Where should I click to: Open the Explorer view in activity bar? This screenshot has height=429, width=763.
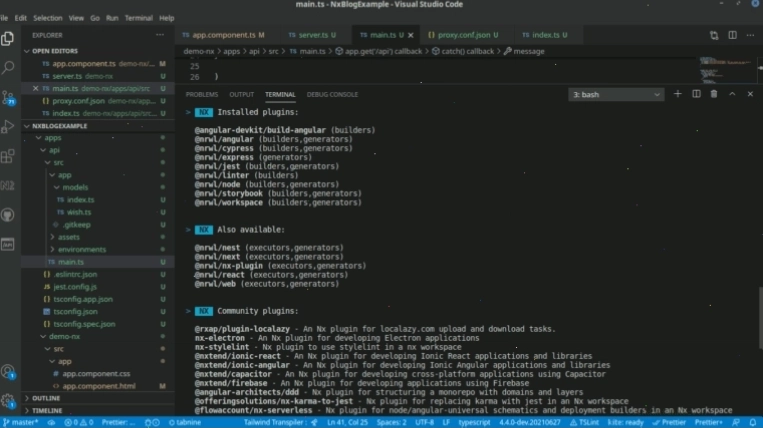(8, 38)
